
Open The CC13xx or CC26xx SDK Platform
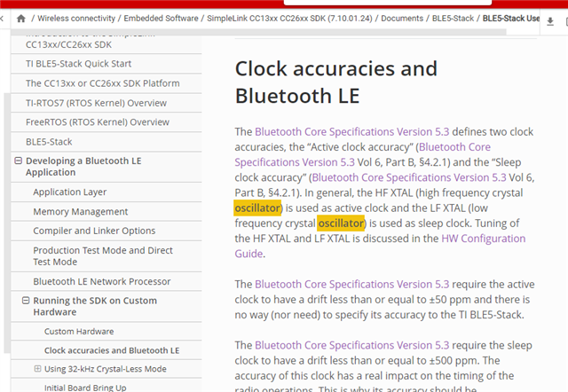pyautogui.click(x=103, y=83)
